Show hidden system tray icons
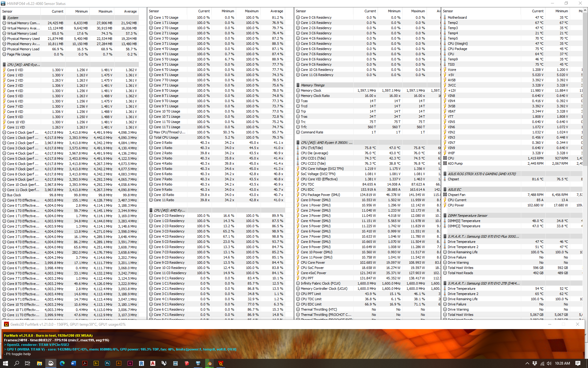 pyautogui.click(x=527, y=363)
